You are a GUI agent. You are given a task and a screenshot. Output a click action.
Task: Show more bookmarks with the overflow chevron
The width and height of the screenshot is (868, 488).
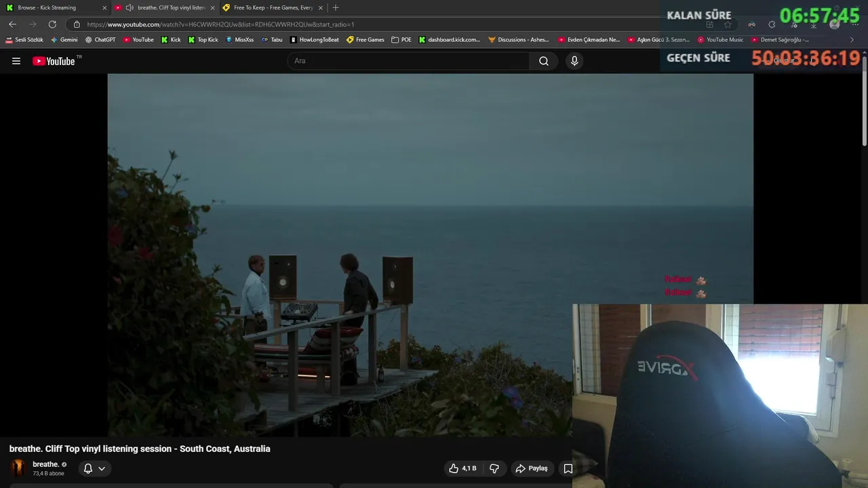852,40
